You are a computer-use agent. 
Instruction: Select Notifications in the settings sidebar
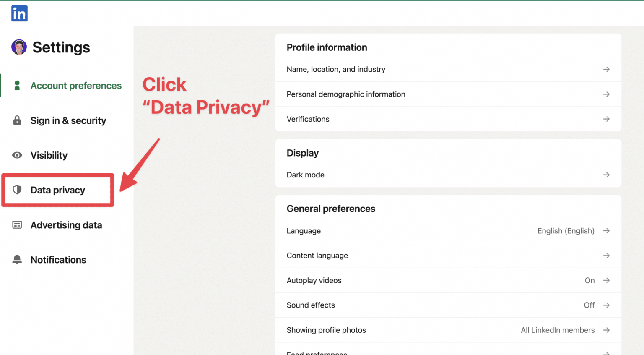pyautogui.click(x=58, y=260)
